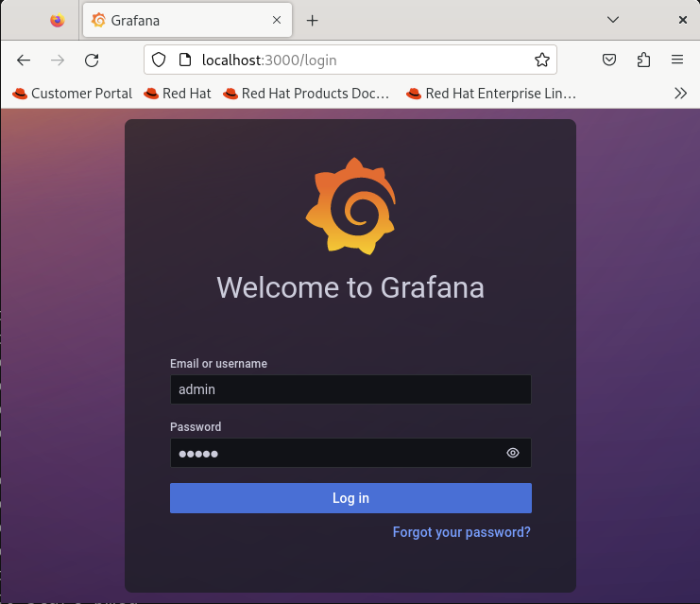The height and width of the screenshot is (604, 700).
Task: Open Red Hat Enterprise Linux bookmark
Action: coord(491,94)
